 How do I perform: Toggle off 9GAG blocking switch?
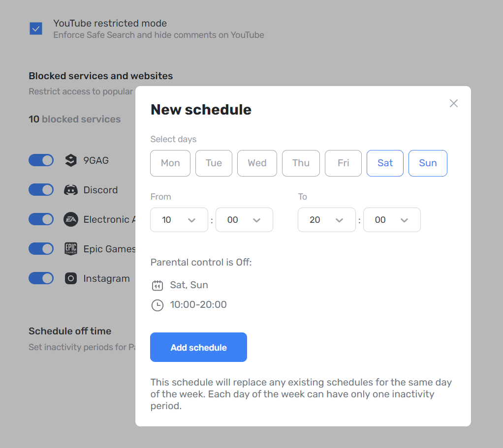tap(41, 160)
